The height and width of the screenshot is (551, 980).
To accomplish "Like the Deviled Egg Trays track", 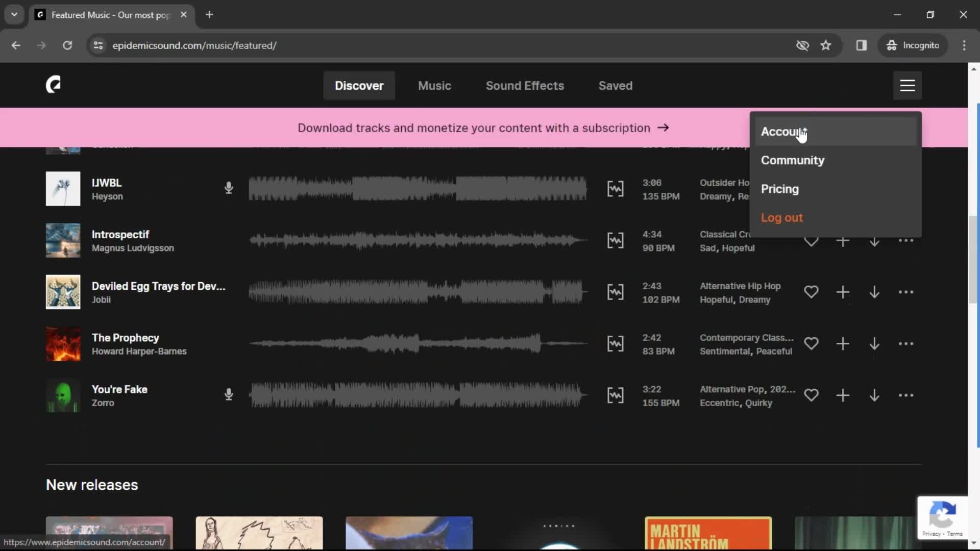I will 811,292.
